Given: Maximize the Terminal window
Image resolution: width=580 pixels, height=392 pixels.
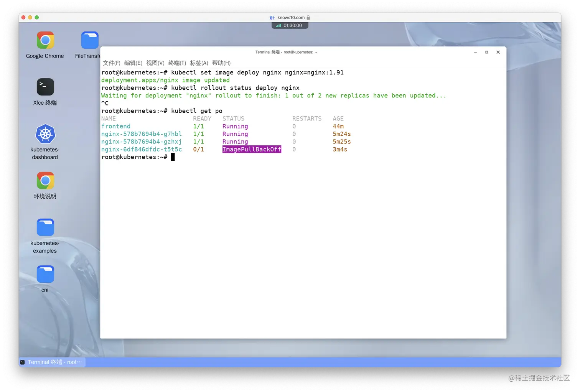Looking at the screenshot, I should click(x=487, y=52).
